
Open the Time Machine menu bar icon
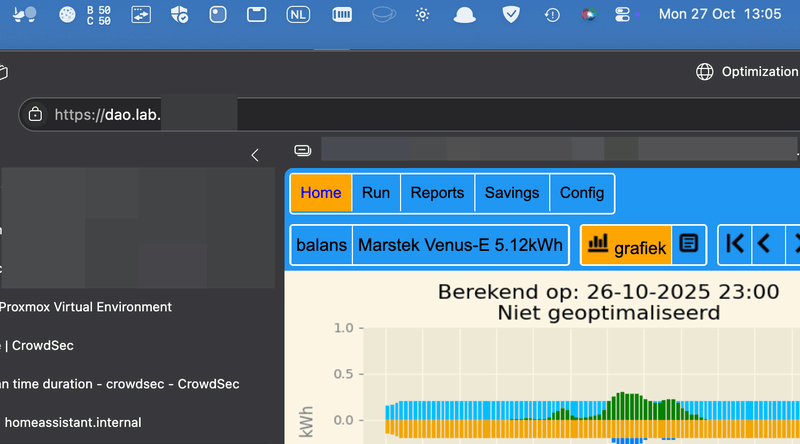552,15
